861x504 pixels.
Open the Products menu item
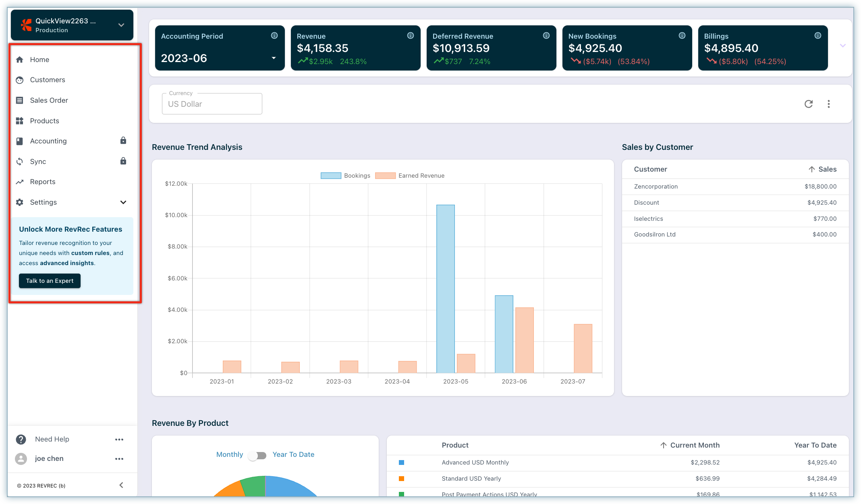(x=44, y=121)
